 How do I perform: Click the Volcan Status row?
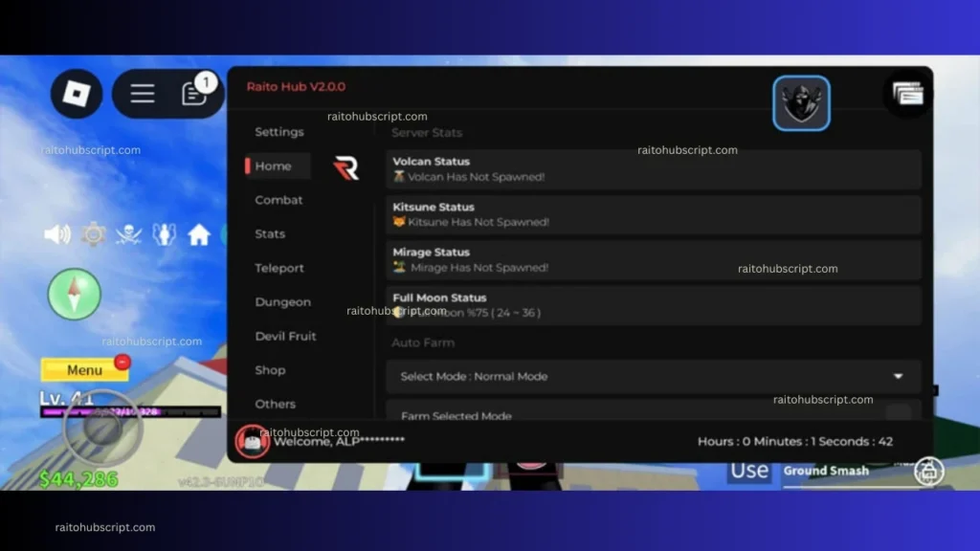coord(654,169)
